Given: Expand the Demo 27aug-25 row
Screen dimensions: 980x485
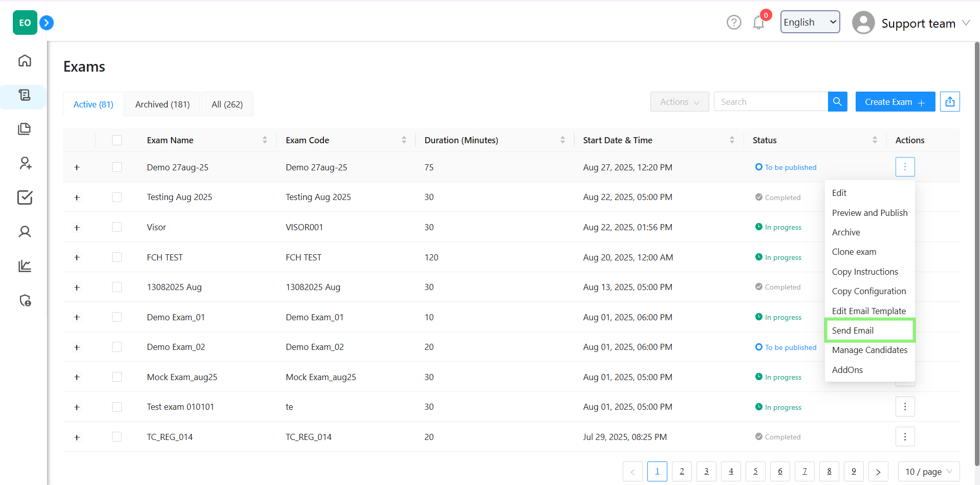Looking at the screenshot, I should tap(77, 167).
